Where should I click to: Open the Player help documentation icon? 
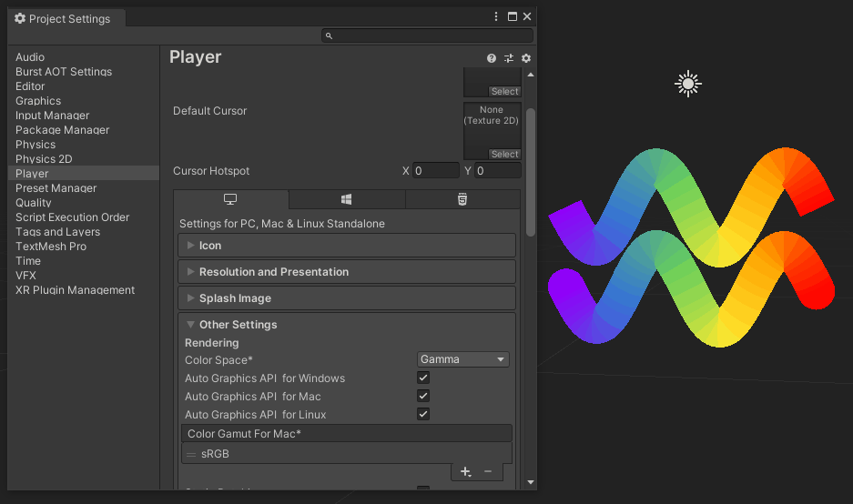coord(492,58)
